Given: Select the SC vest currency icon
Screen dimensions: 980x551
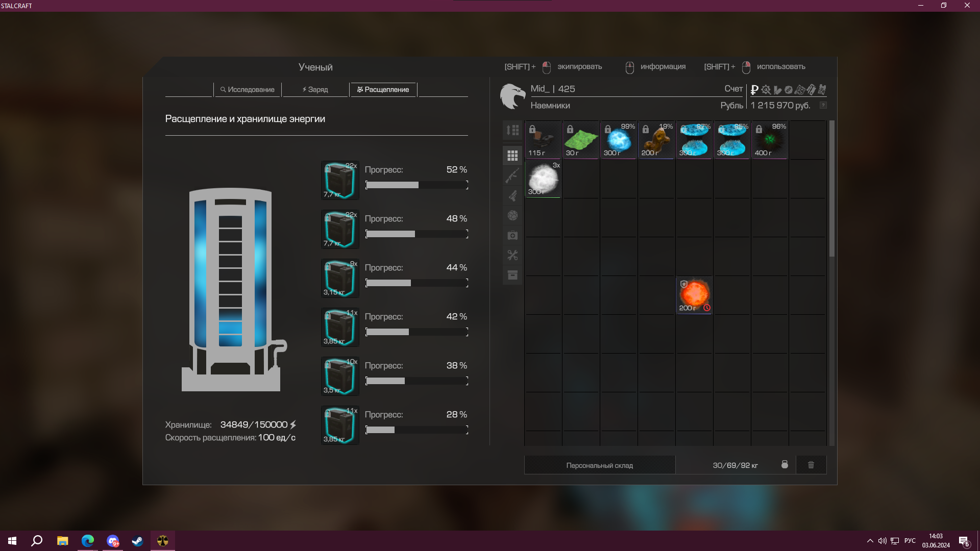Looking at the screenshot, I should coord(822,90).
